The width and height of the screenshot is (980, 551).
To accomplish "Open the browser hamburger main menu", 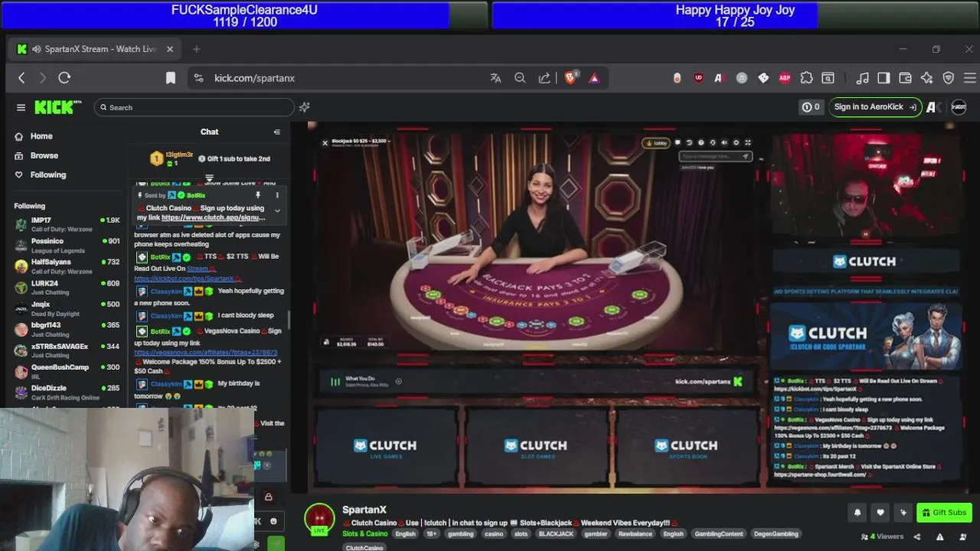I will point(969,77).
